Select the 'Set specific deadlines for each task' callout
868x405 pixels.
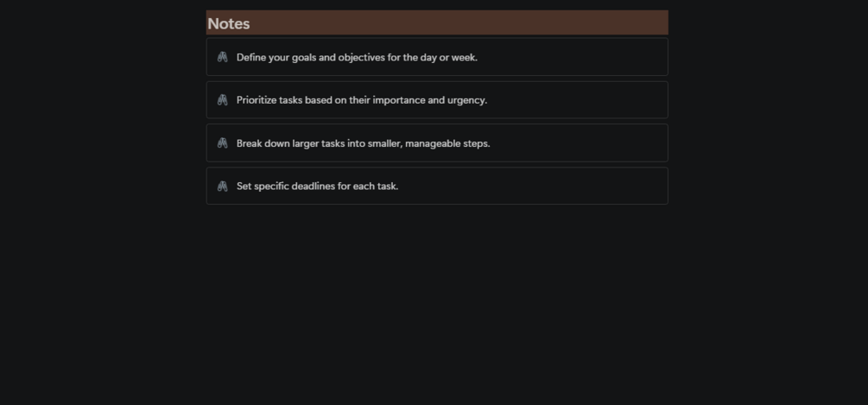pyautogui.click(x=437, y=186)
